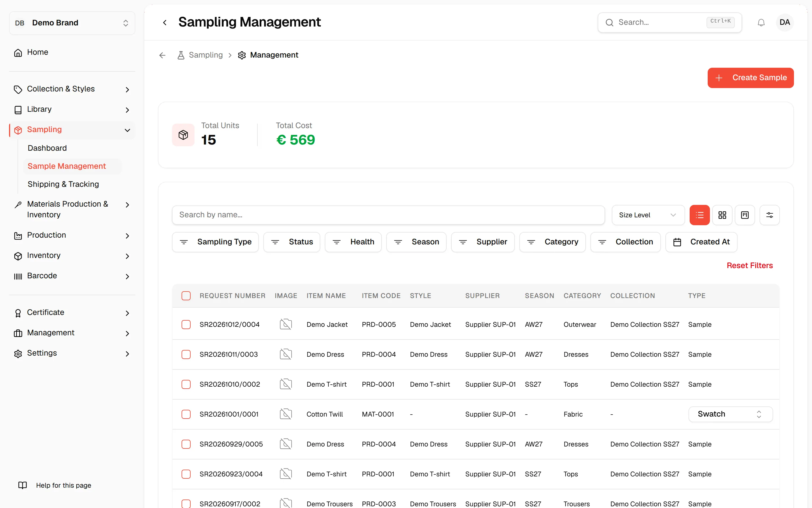The width and height of the screenshot is (812, 508).
Task: Go back with the header chevron
Action: [x=165, y=23]
